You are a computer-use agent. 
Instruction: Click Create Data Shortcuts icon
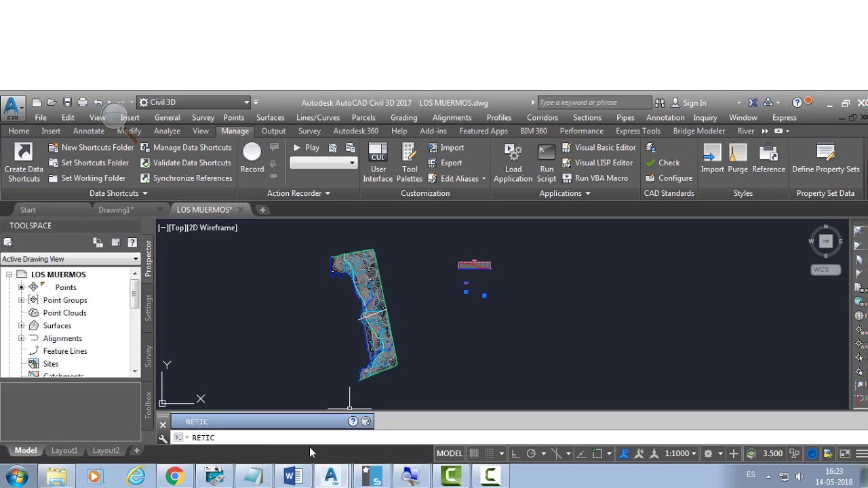coord(24,163)
